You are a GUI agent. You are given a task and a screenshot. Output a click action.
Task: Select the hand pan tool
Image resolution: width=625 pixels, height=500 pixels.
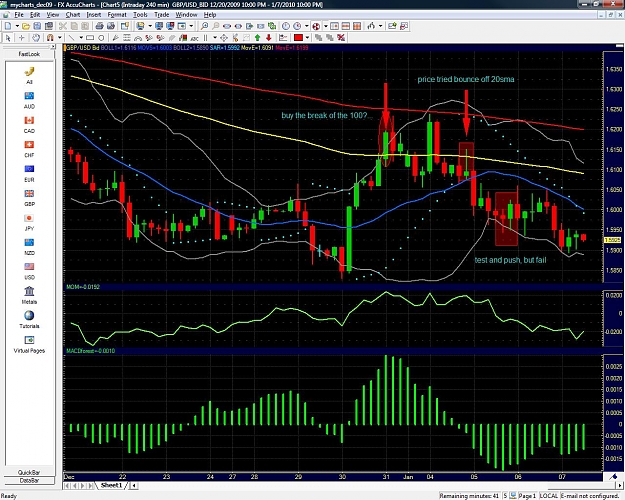36,37
